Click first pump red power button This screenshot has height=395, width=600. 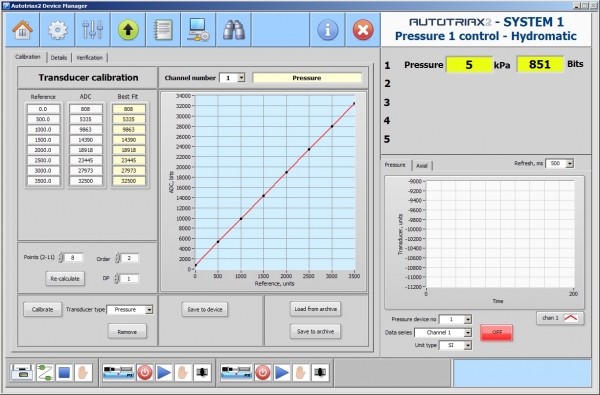pos(145,372)
